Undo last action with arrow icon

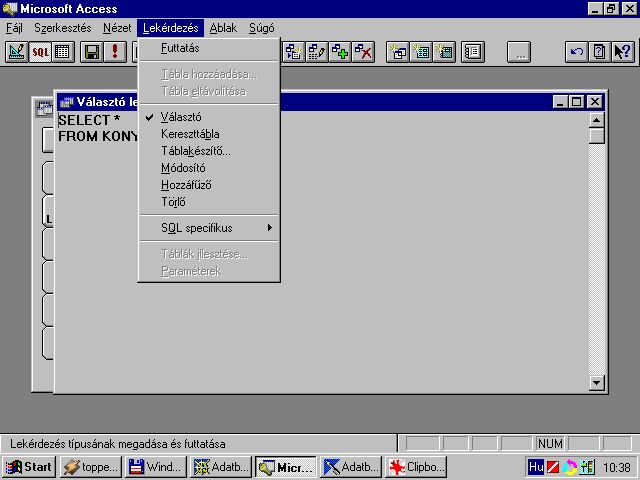(576, 52)
